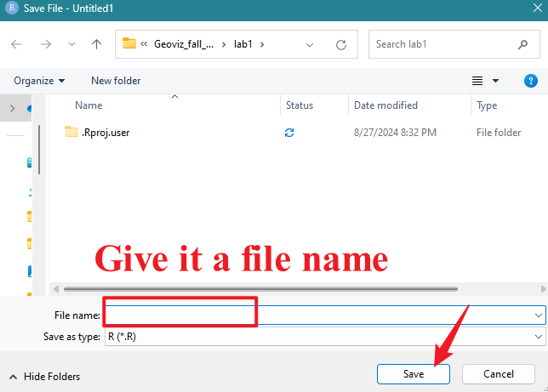The height and width of the screenshot is (392, 548).
Task: Close the Save File dialog window
Action: pos(538,8)
